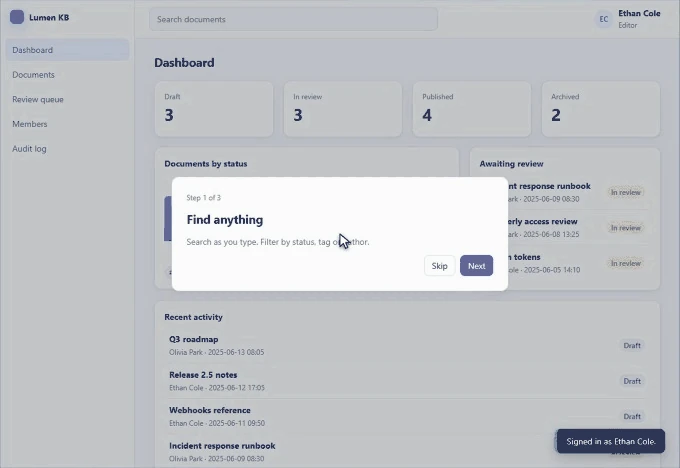Open Dashboard in the sidebar
The image size is (680, 468).
(x=67, y=50)
